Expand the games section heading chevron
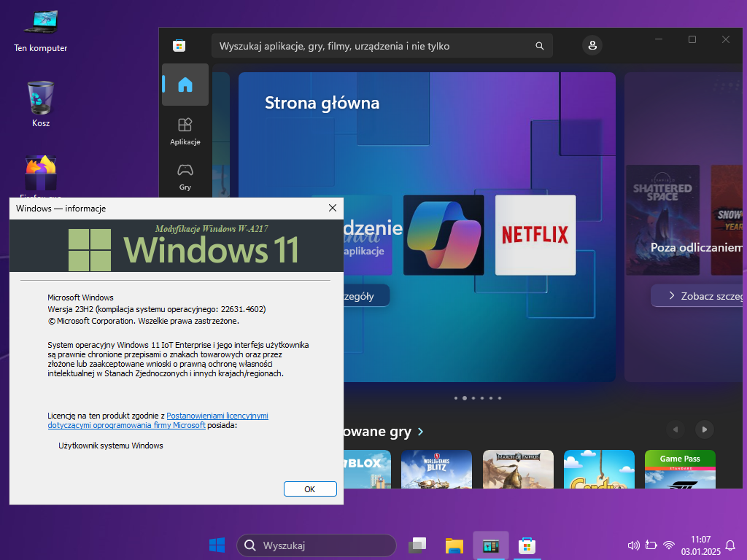This screenshot has height=560, width=747. tap(421, 432)
